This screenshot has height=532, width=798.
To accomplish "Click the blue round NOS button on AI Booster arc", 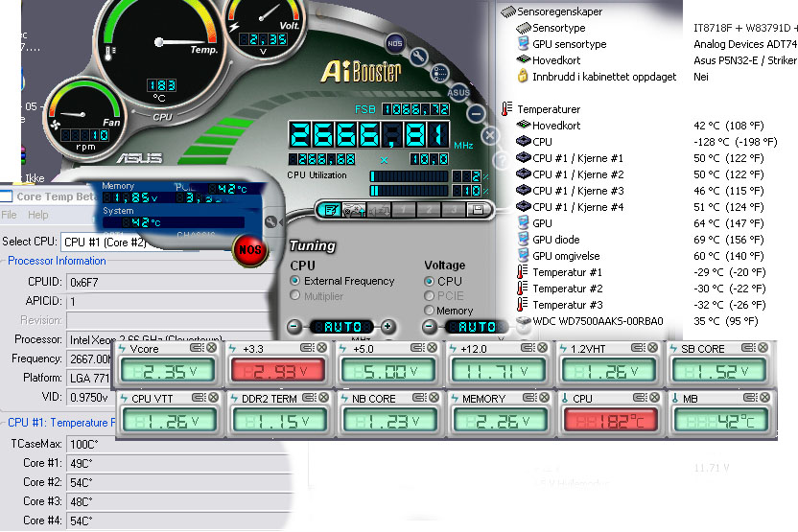I will (x=394, y=43).
